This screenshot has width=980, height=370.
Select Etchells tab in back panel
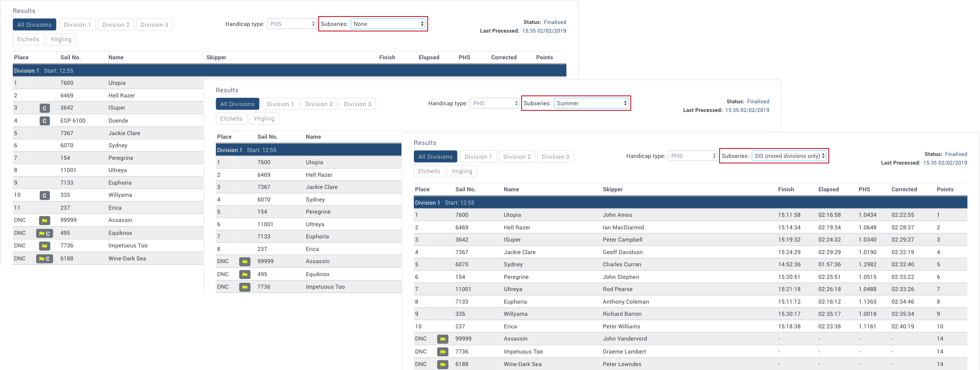point(28,39)
